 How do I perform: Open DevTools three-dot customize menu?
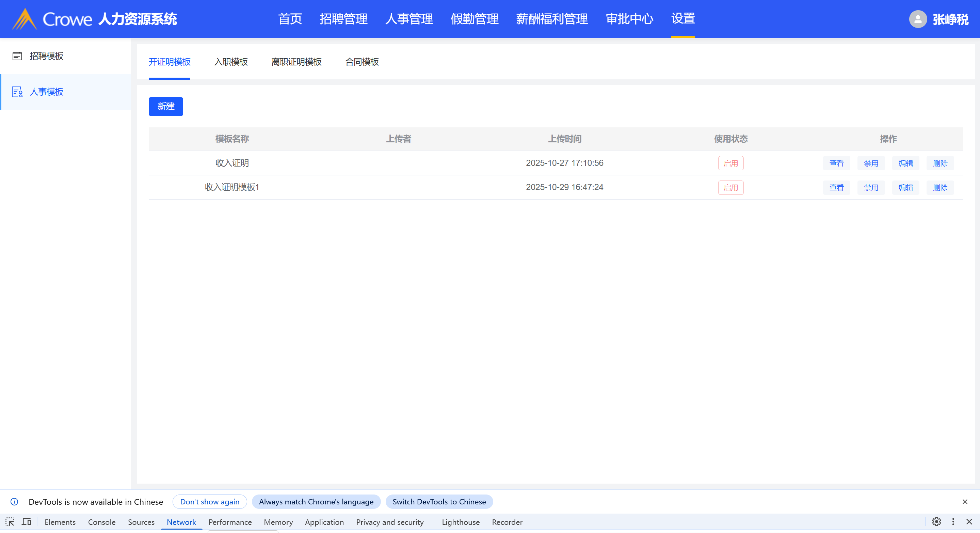(x=953, y=521)
